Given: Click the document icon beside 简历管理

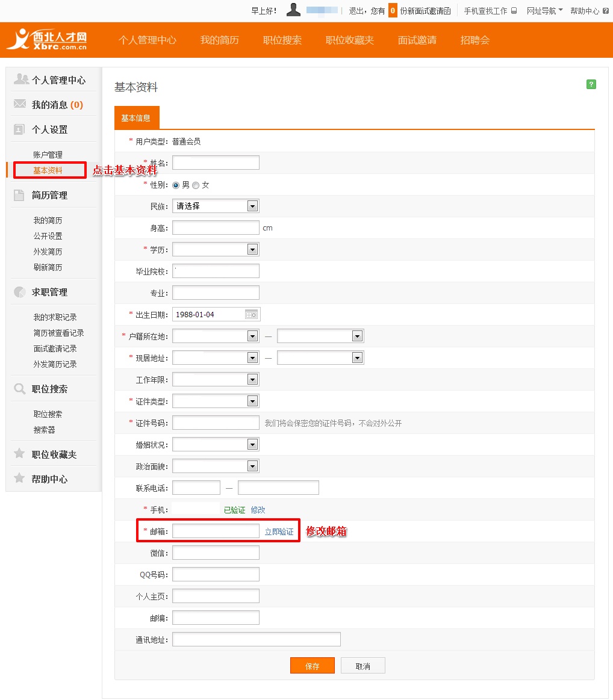Looking at the screenshot, I should coord(20,194).
